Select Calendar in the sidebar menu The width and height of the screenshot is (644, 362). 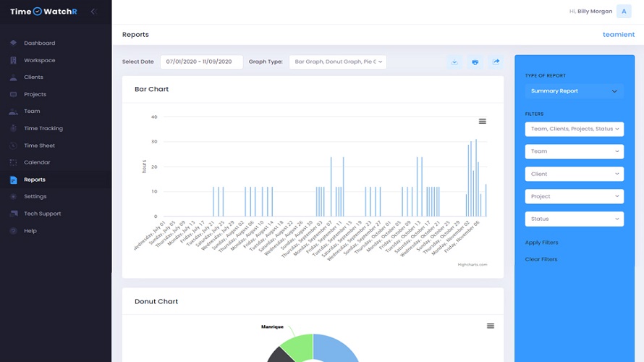tap(37, 163)
